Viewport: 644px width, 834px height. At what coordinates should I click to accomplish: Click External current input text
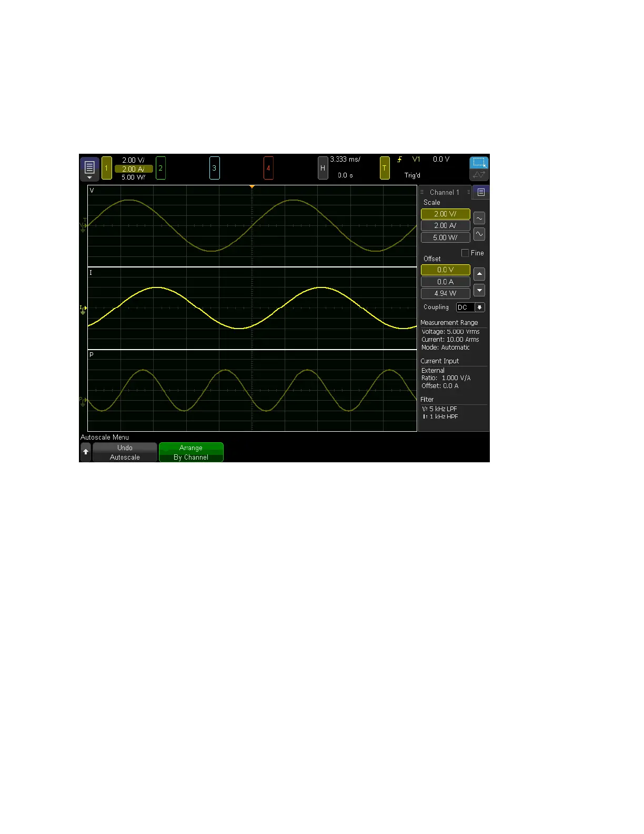[x=433, y=371]
